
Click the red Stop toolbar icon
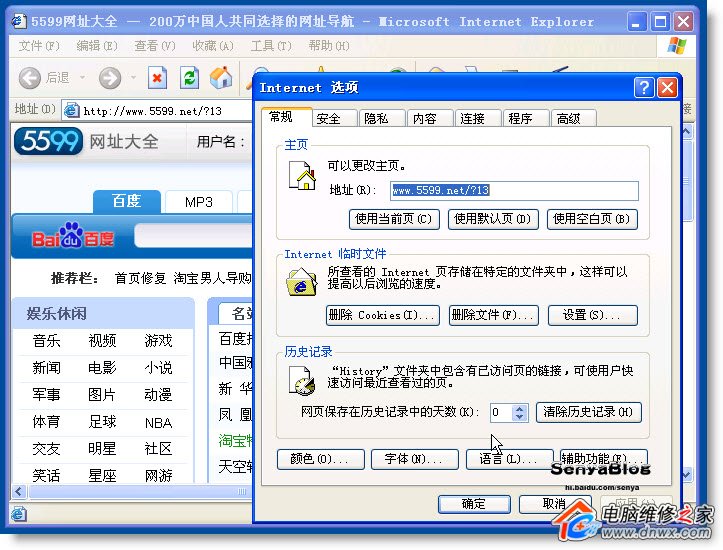coord(157,78)
